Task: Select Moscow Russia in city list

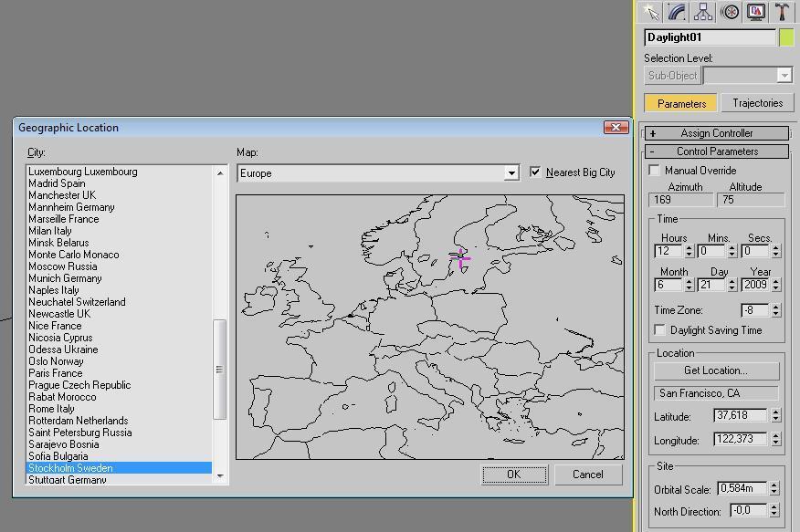Action: [119, 266]
